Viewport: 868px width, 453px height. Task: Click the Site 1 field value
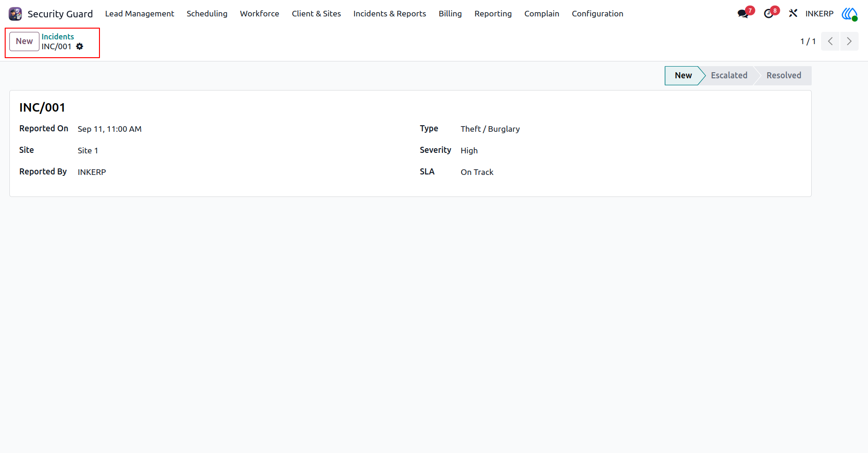click(x=88, y=151)
